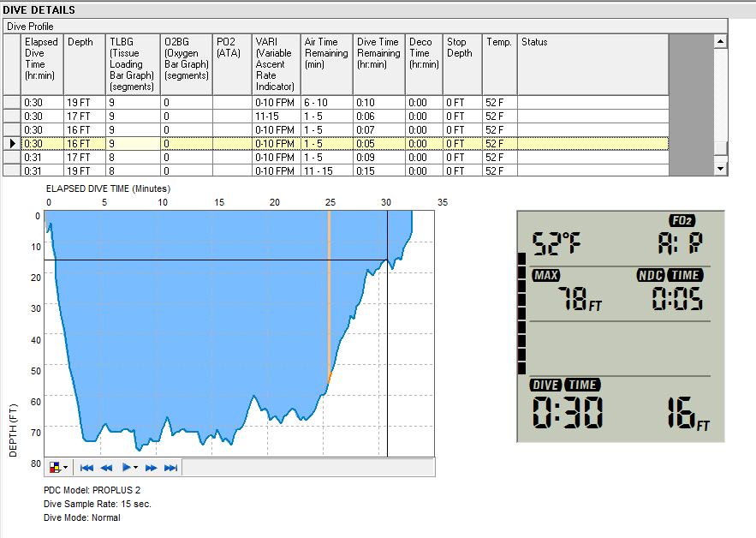Select the Air Time Remaining column header
756x538 pixels.
tap(327, 64)
